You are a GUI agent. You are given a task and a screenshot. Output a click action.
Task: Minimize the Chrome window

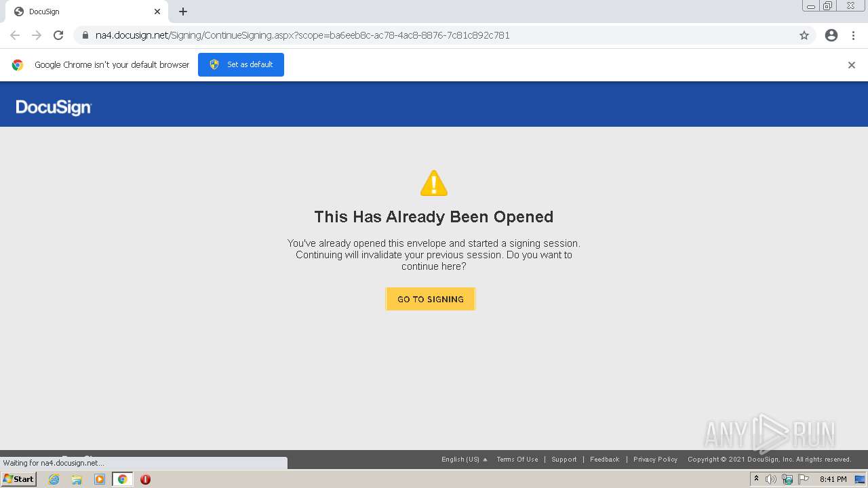coord(811,6)
